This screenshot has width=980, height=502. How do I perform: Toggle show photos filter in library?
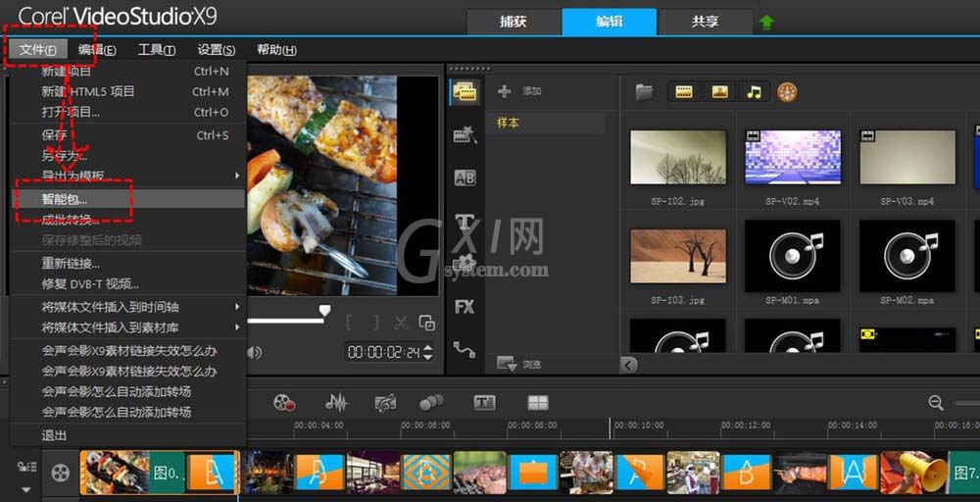point(719,92)
